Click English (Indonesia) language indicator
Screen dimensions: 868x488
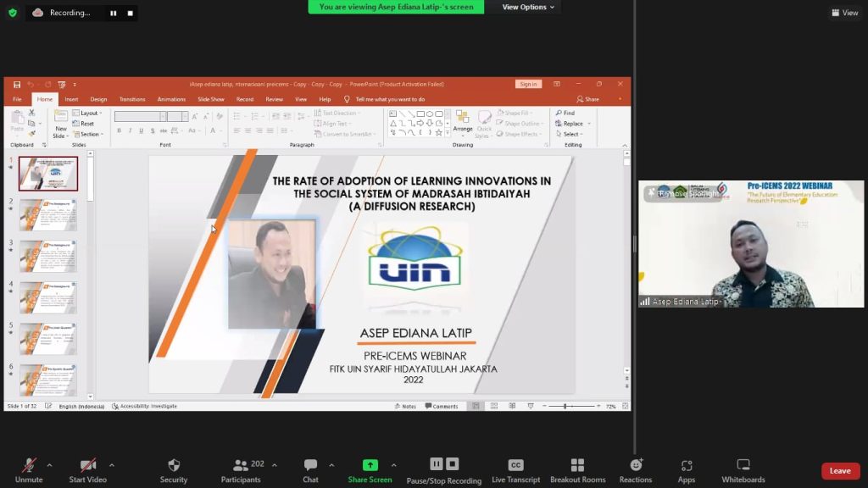point(81,406)
